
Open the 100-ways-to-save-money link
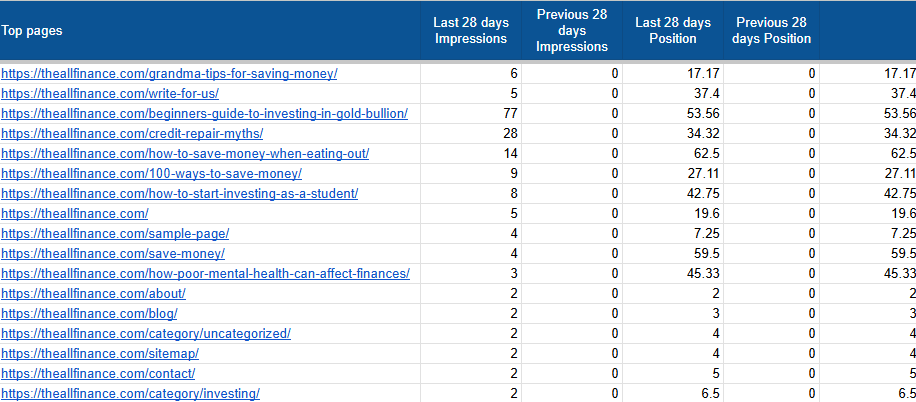[151, 174]
